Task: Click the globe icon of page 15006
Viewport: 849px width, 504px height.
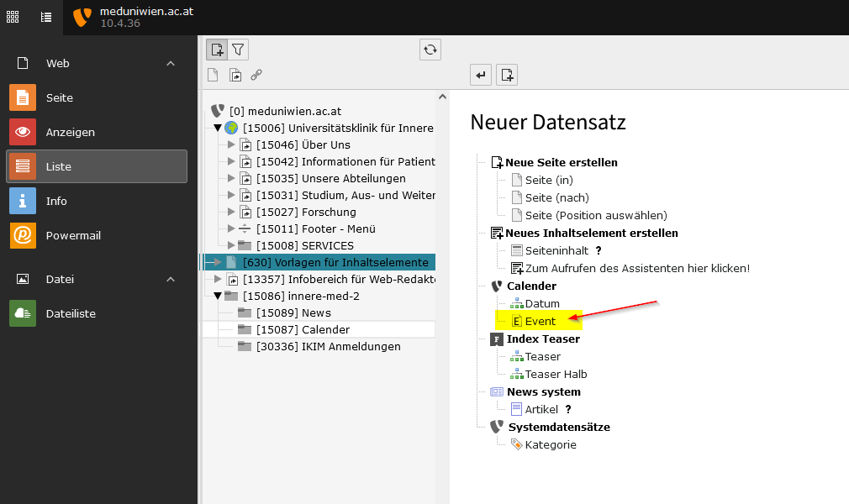Action: [x=231, y=128]
